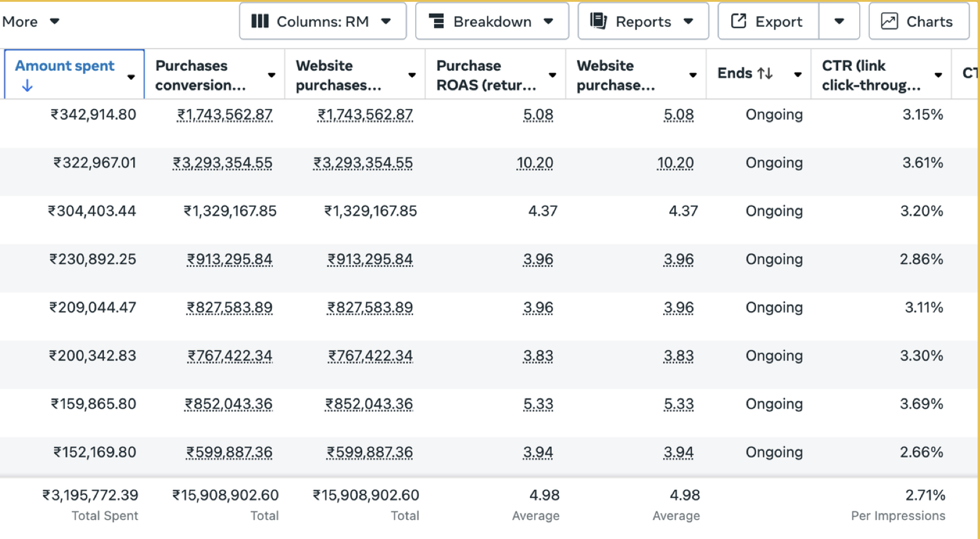Click Ongoing in the ₹159,865.80 row
The image size is (980, 539).
[x=774, y=405]
